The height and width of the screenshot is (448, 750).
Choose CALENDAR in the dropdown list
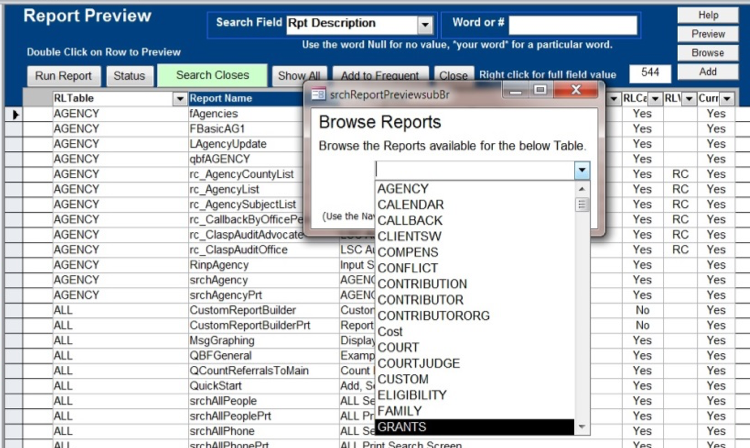(x=411, y=205)
